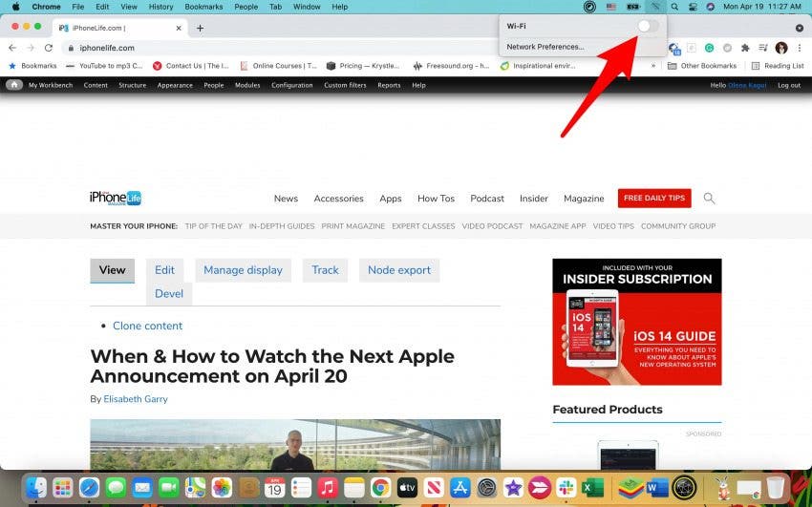Open Safari from the Dock

(90, 487)
